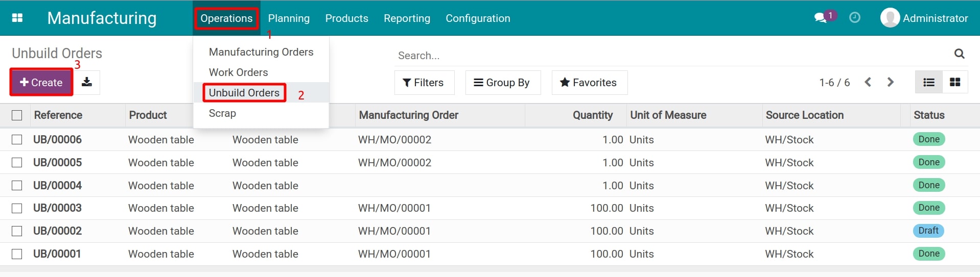
Task: Tick the select-all checkbox in header
Action: 17,115
